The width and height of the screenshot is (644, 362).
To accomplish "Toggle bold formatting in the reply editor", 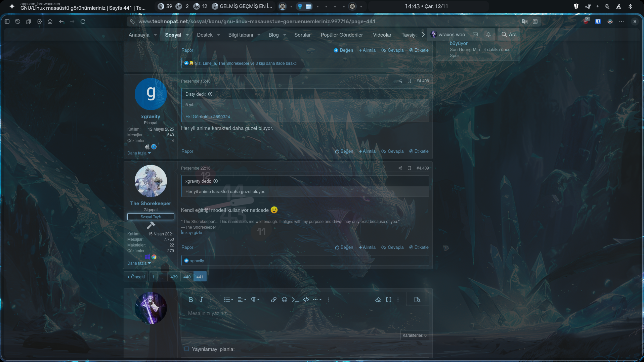I will point(191,300).
